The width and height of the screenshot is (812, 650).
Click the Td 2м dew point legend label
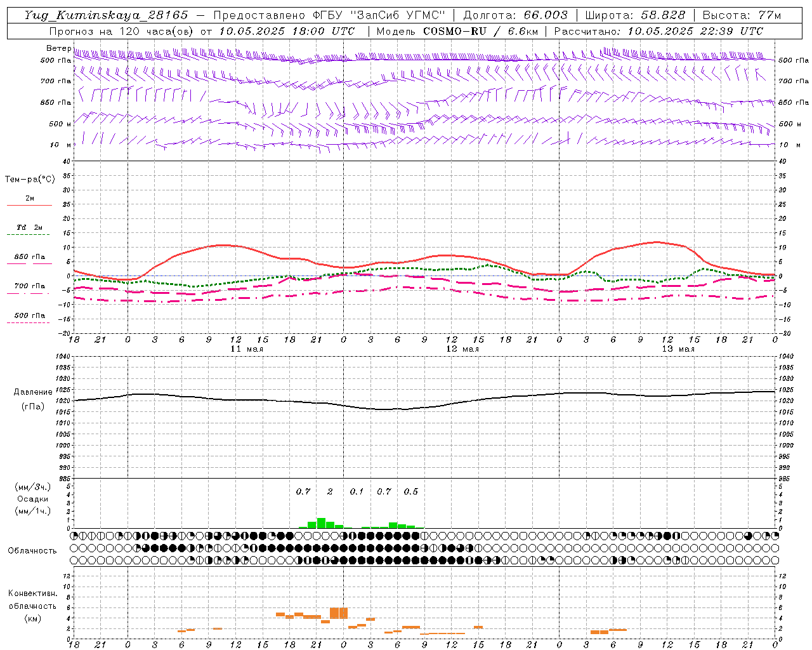click(x=29, y=227)
